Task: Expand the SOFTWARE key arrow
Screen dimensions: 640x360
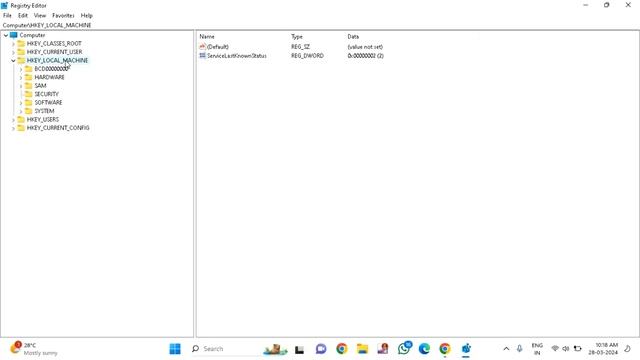Action: [21, 103]
